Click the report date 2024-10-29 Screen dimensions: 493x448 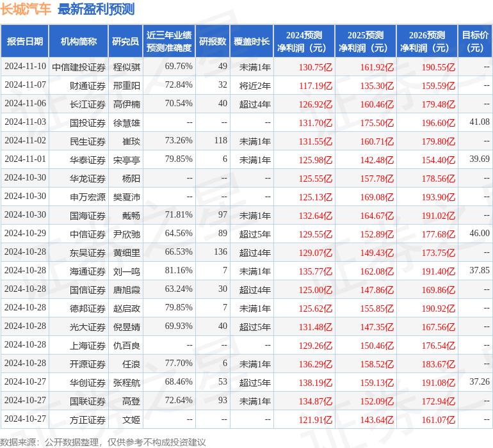pos(25,233)
